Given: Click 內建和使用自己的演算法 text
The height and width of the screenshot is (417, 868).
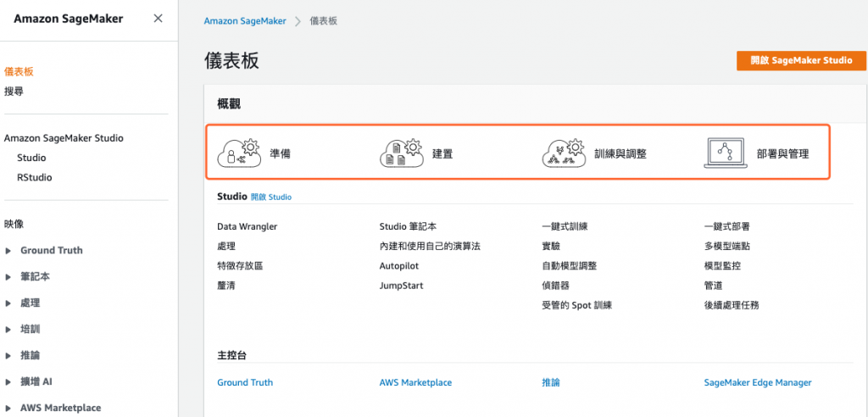Looking at the screenshot, I should coord(430,246).
